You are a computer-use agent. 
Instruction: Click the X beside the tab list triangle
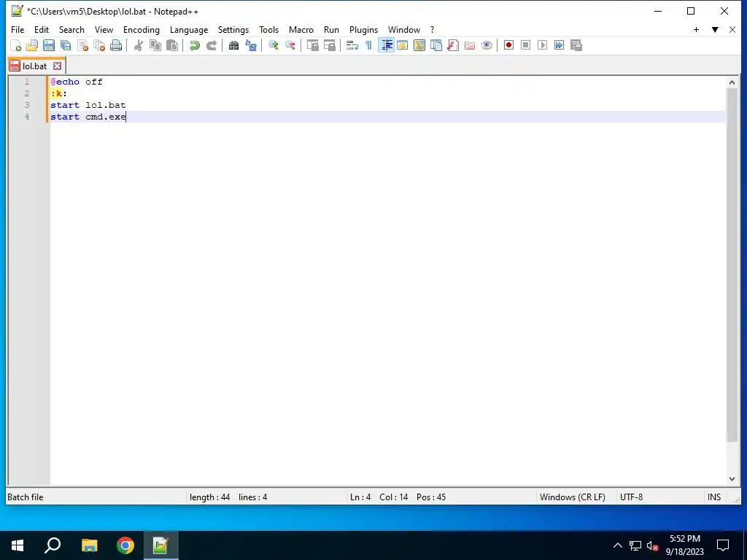pos(732,29)
